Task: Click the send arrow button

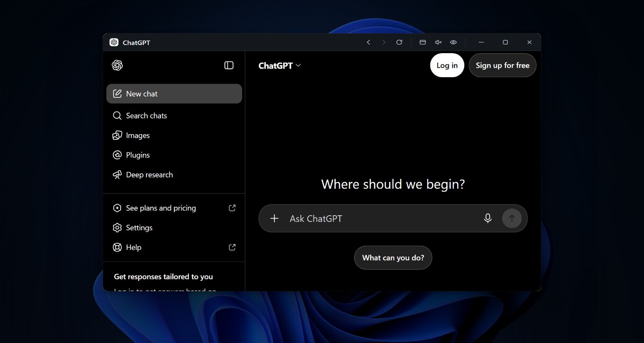Action: (512, 218)
